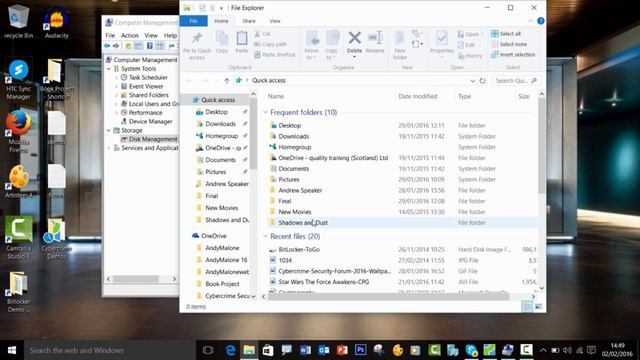Click Select none in ribbon
This screenshot has height=360, width=640.
pos(509,44)
